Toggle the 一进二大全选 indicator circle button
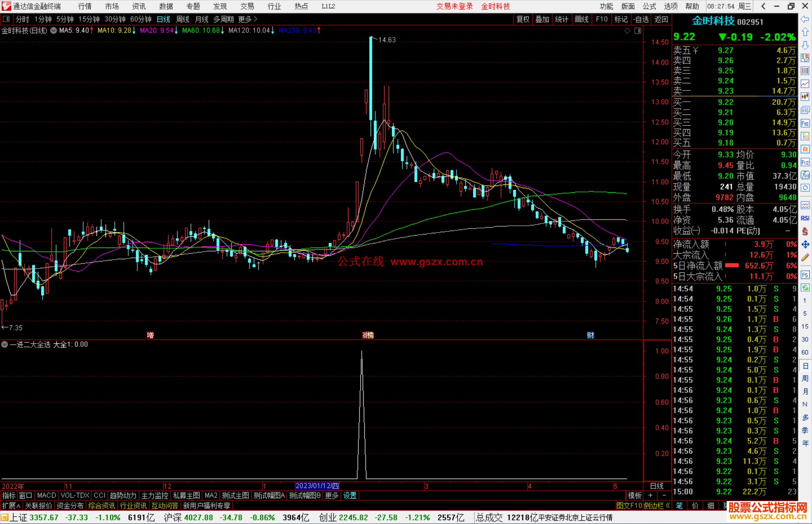The width and height of the screenshot is (812, 524). (x=5, y=344)
